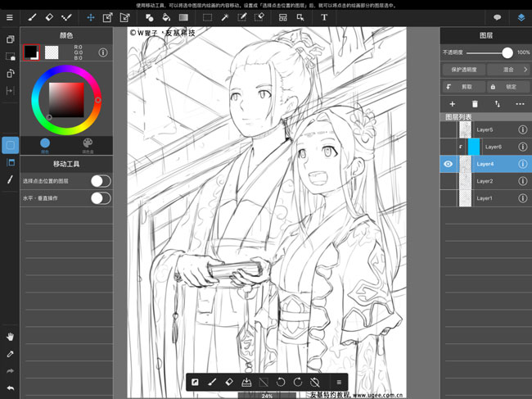Open the hamburger main menu

coord(10,17)
